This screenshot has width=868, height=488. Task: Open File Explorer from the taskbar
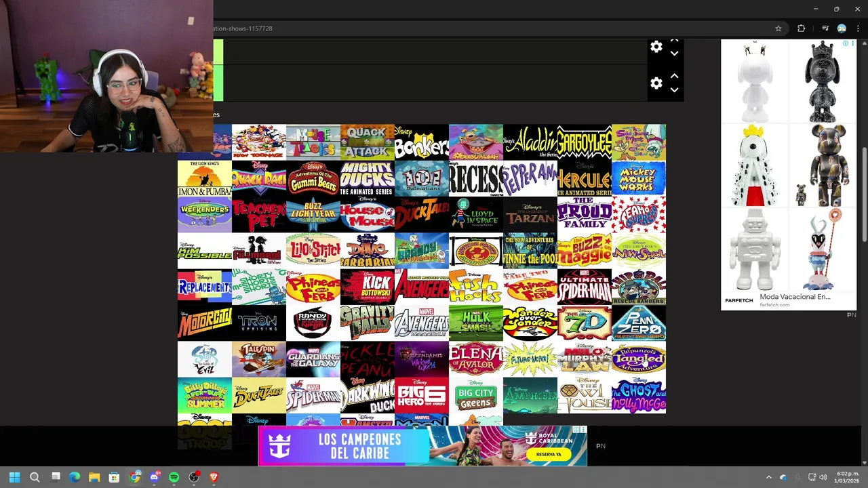[x=94, y=477]
